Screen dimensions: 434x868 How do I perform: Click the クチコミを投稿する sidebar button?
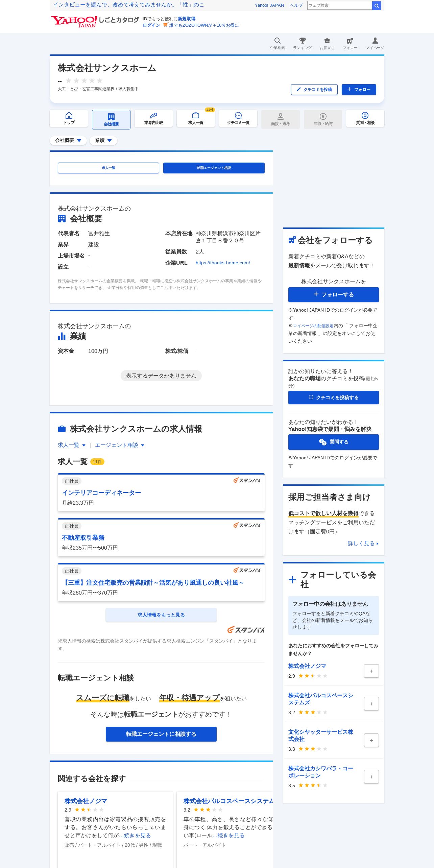click(x=334, y=397)
